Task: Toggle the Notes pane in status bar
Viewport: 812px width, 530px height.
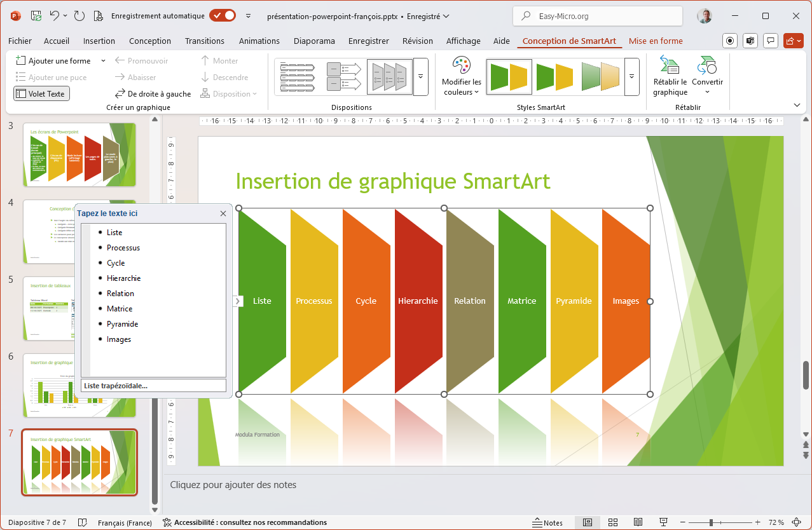Action: 547,522
